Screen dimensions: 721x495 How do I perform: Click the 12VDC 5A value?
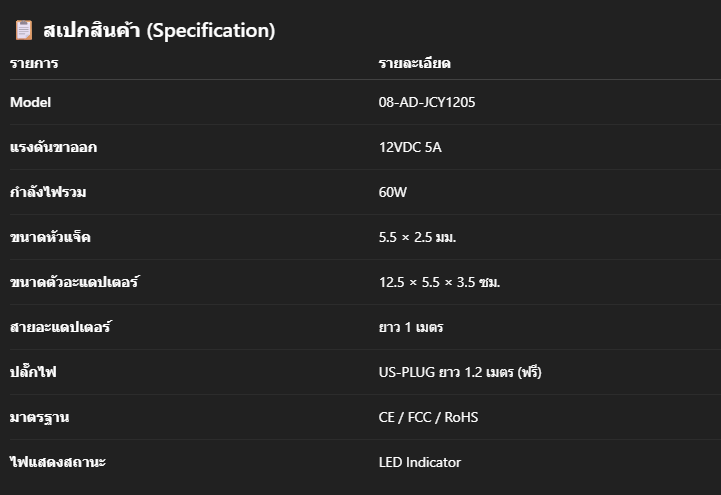pos(410,147)
